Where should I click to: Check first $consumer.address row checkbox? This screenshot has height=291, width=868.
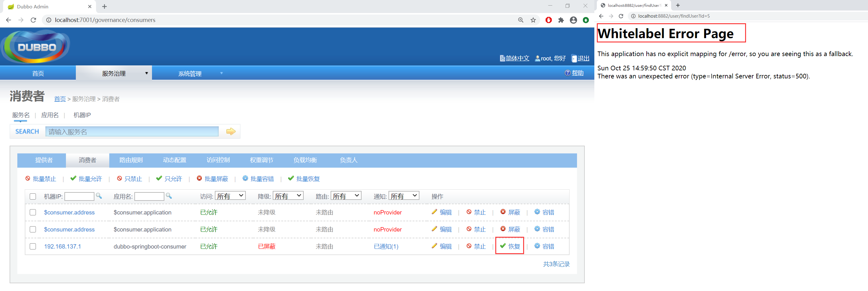tap(33, 212)
